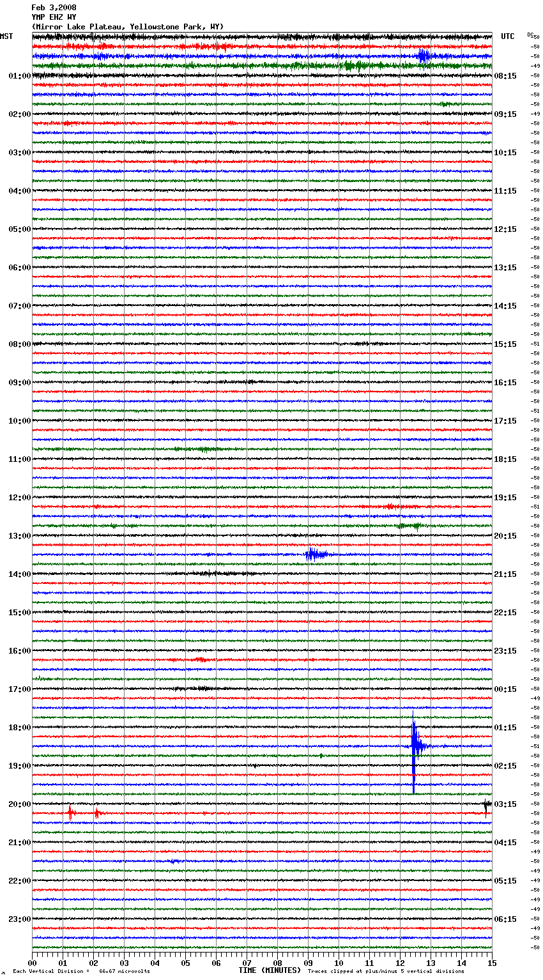Screen dimensions: 543x980
Task: Select the 23:00 MST time label
Action: pyautogui.click(x=20, y=919)
